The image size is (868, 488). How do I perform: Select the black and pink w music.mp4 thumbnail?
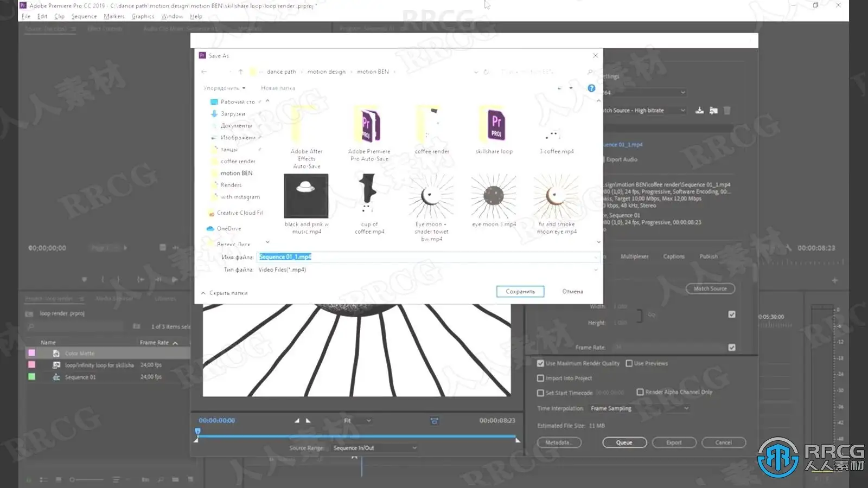[307, 196]
